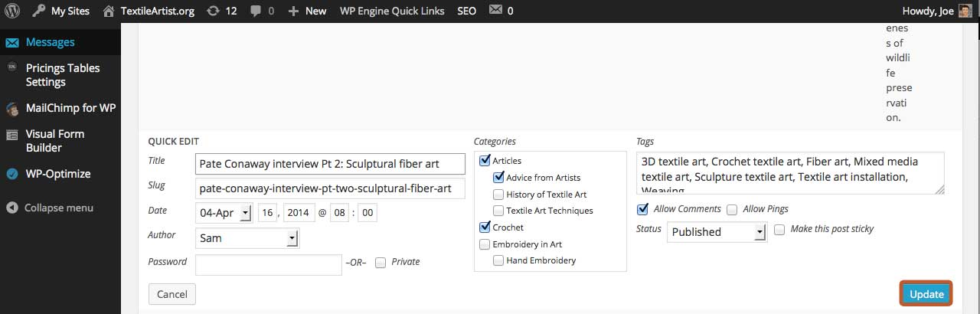Check Embroidery in Art category

point(485,244)
